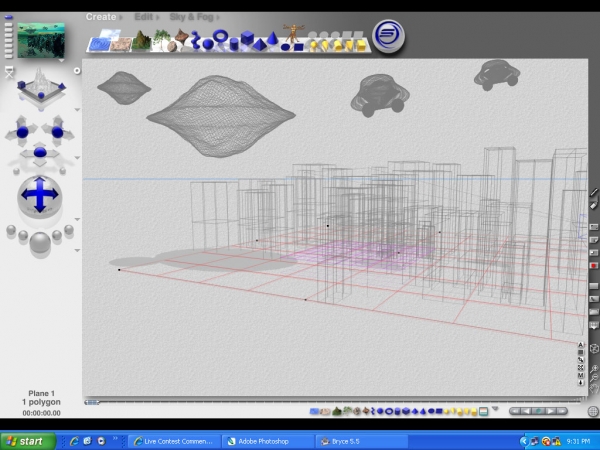The height and width of the screenshot is (450, 600).
Task: Create a 2D disc primitive
Action: pyautogui.click(x=285, y=47)
